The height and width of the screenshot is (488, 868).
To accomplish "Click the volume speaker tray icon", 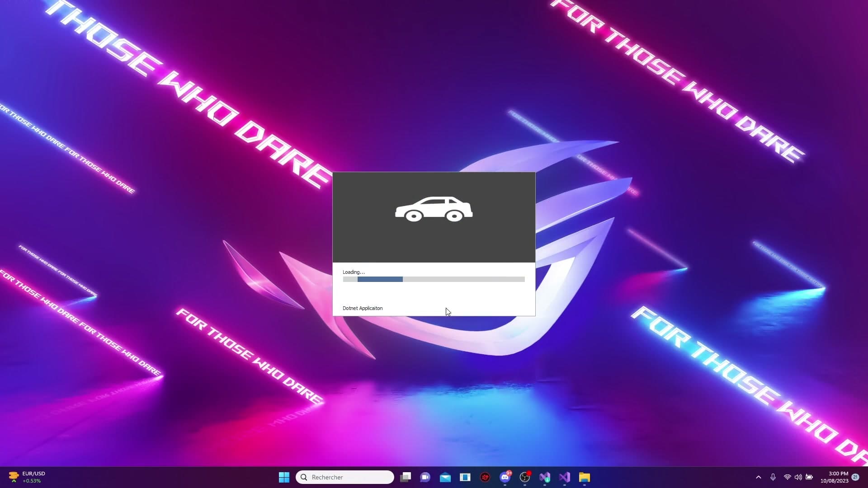I will 798,477.
